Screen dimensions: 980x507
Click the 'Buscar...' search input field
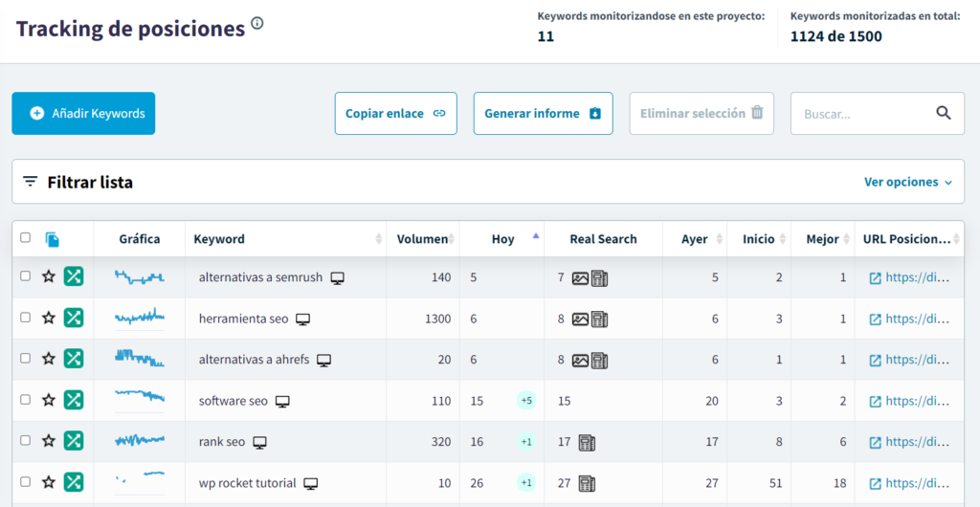point(861,114)
